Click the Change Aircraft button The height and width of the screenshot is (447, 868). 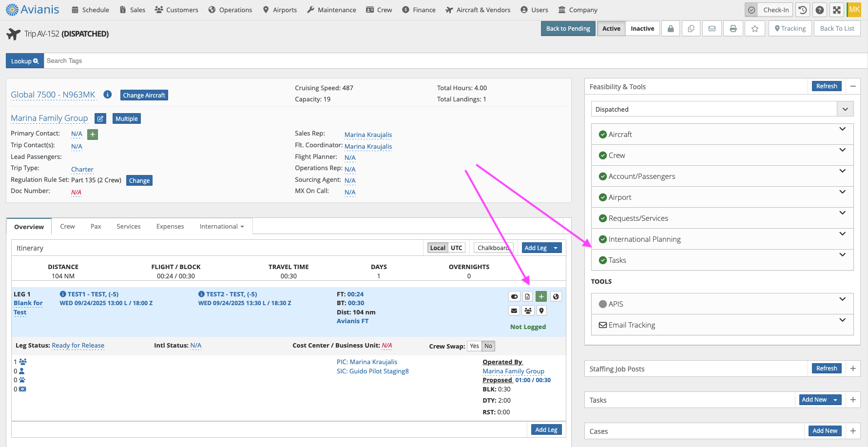pos(144,95)
